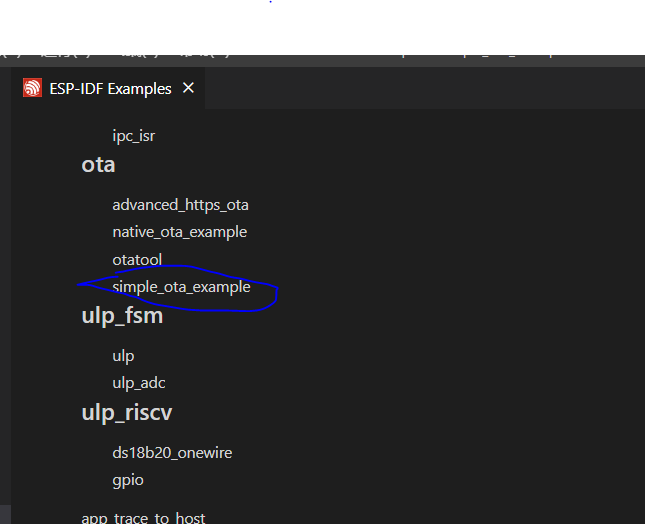This screenshot has height=524, width=645.
Task: Select the native_ota_example entry
Action: (179, 232)
